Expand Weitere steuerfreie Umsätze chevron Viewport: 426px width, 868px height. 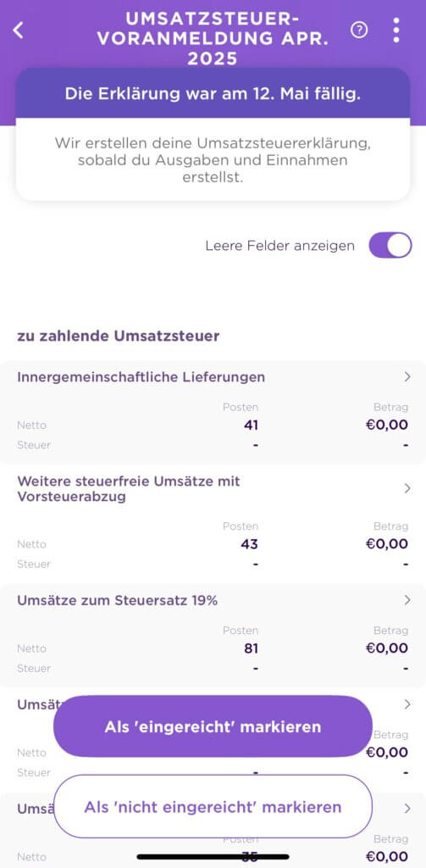[x=407, y=488]
